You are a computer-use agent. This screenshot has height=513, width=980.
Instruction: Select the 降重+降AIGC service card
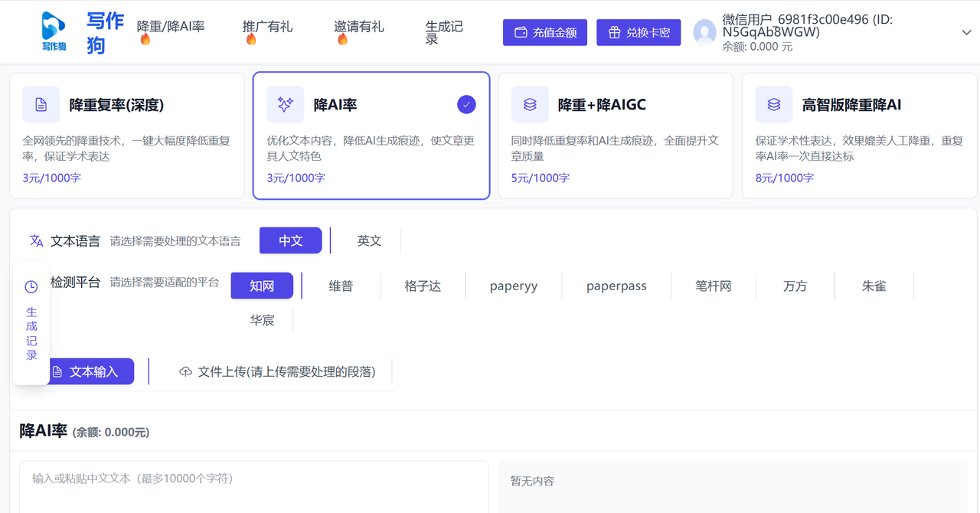[616, 136]
